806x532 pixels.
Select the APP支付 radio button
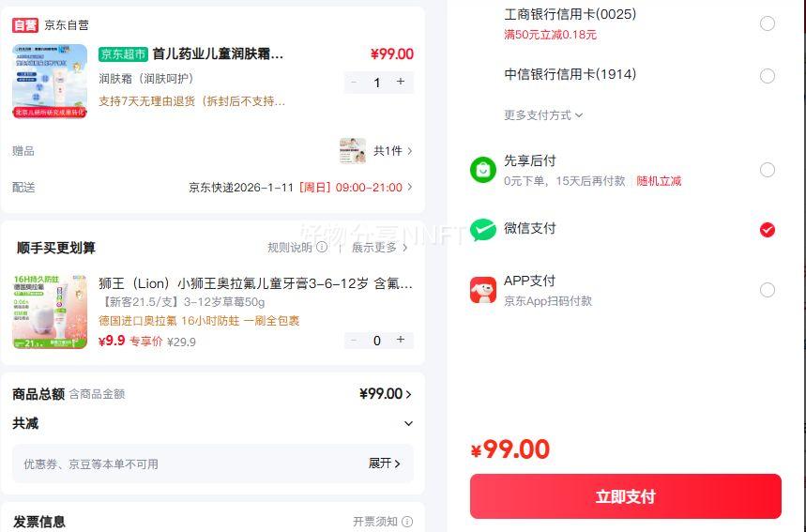(768, 290)
